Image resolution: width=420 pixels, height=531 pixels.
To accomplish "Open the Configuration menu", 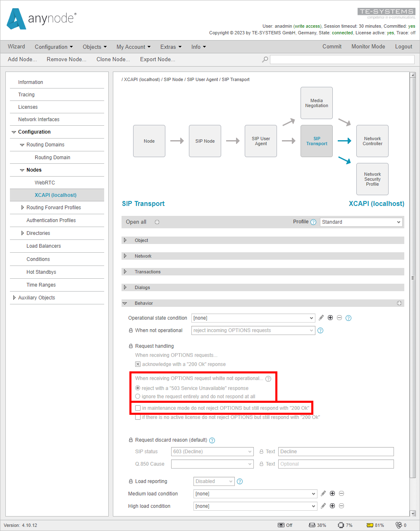I will pyautogui.click(x=53, y=47).
